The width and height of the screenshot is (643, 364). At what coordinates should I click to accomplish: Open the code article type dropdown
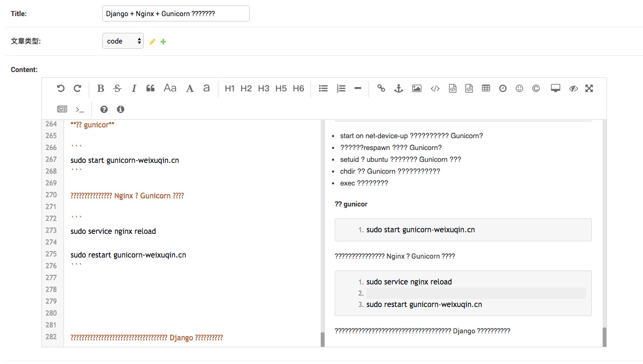(x=123, y=41)
